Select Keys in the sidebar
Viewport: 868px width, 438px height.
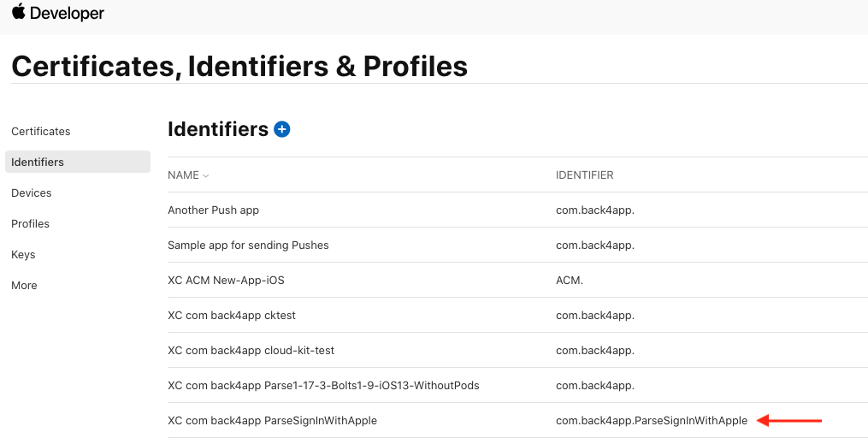click(23, 255)
